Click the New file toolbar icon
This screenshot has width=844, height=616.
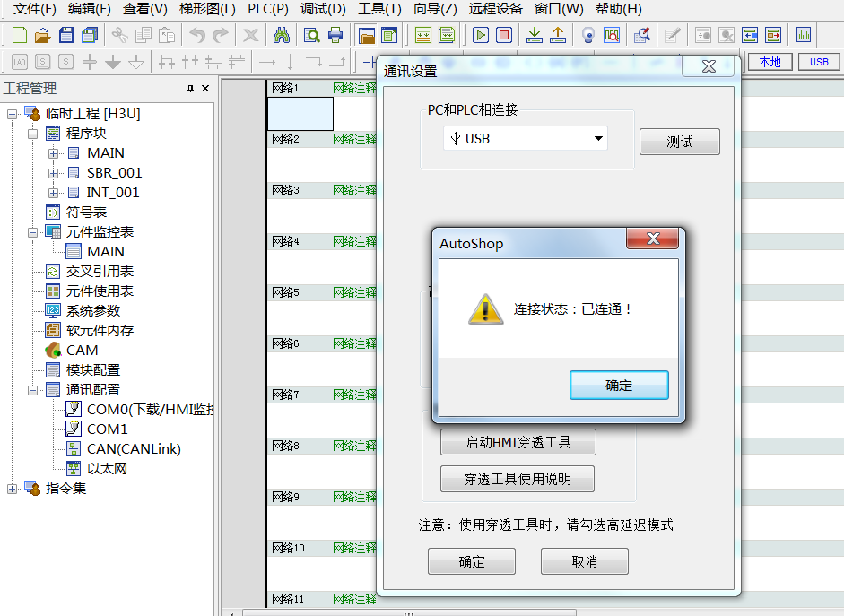pyautogui.click(x=19, y=36)
